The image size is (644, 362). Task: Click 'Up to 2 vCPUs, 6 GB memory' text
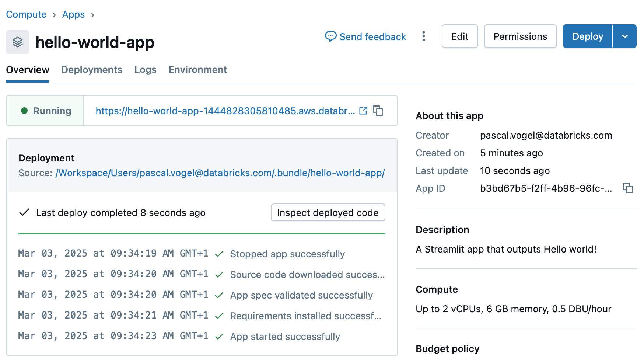pos(514,309)
